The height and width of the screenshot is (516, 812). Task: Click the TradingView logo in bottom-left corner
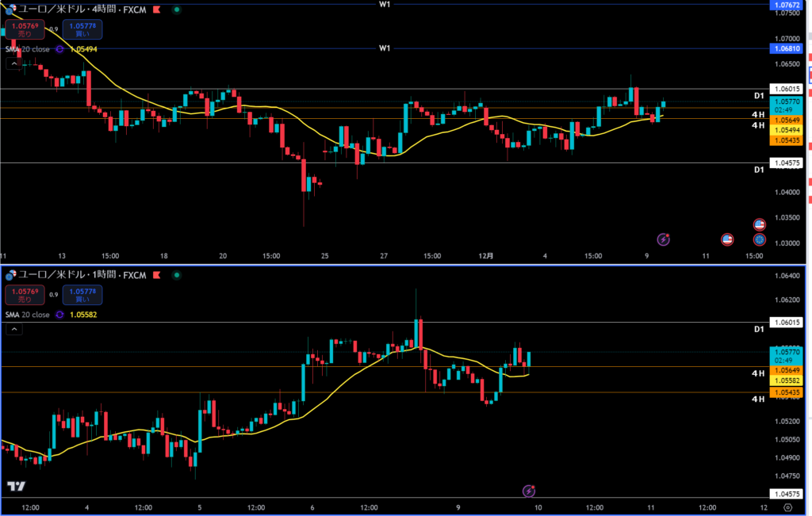14,487
